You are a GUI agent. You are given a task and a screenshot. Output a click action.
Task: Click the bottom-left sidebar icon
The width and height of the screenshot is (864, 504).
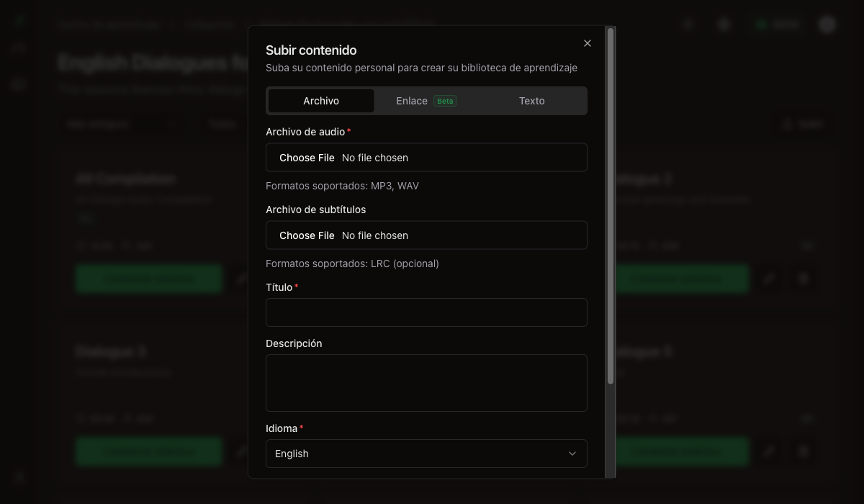pyautogui.click(x=19, y=477)
